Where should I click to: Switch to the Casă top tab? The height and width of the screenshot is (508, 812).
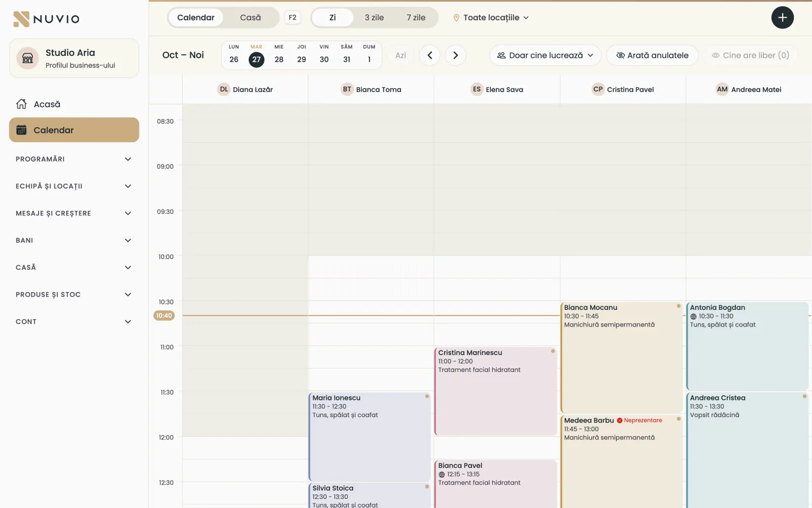click(250, 17)
